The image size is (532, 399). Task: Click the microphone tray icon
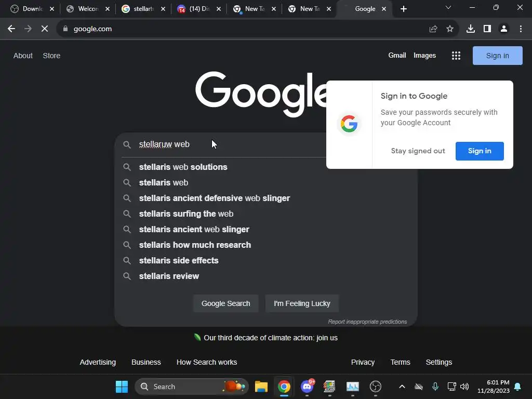click(x=435, y=387)
